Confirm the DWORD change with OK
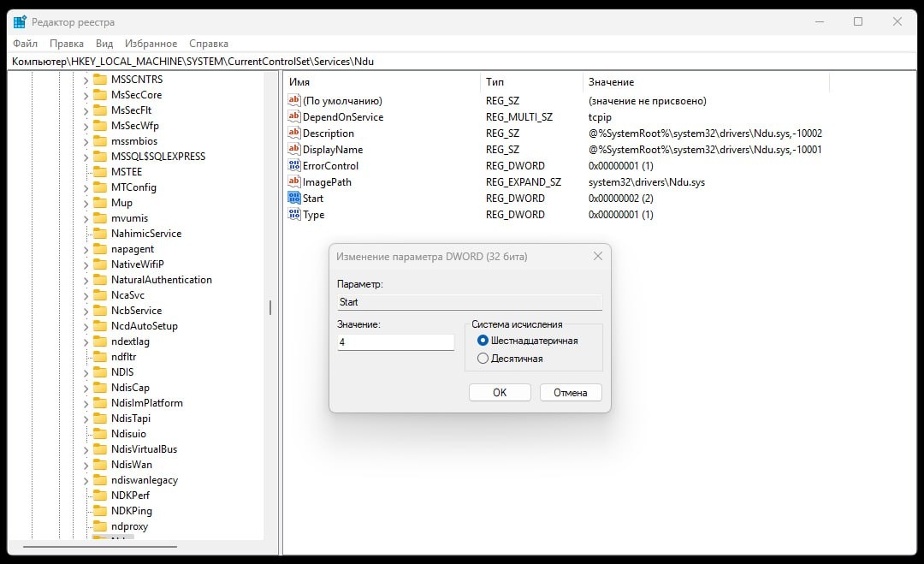Image resolution: width=924 pixels, height=564 pixels. pos(500,393)
